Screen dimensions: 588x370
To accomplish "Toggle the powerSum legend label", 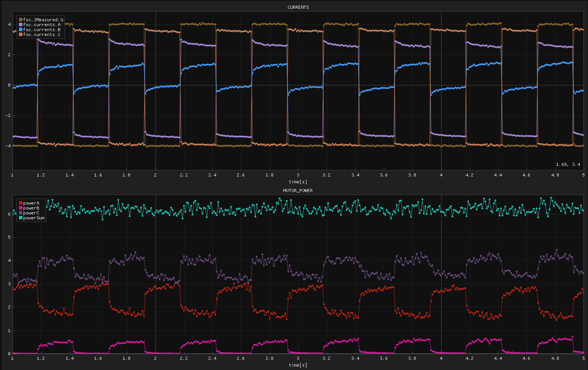I will (34, 218).
